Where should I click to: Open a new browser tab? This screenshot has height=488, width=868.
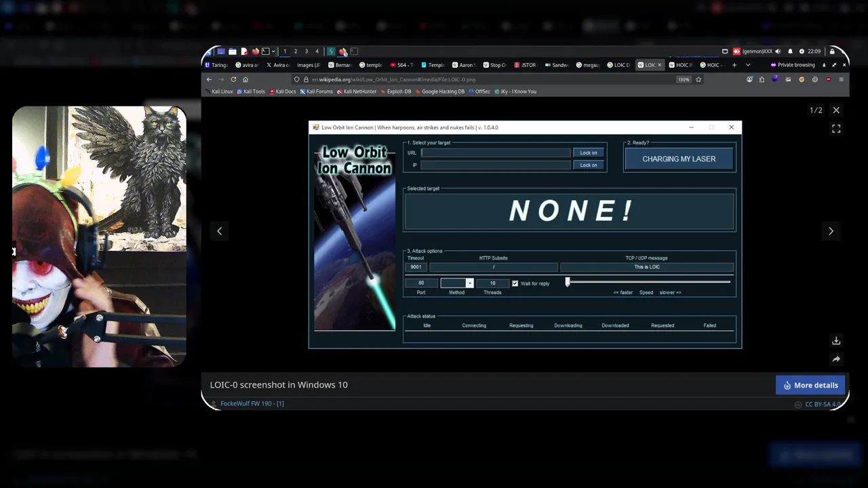tap(734, 65)
